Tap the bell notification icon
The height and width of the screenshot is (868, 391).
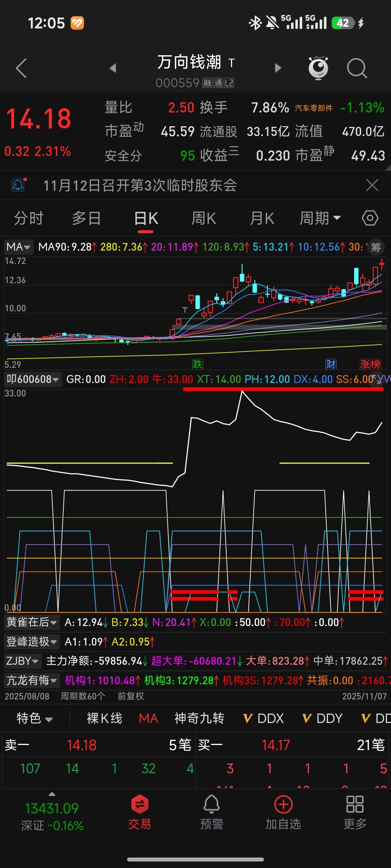point(19,185)
